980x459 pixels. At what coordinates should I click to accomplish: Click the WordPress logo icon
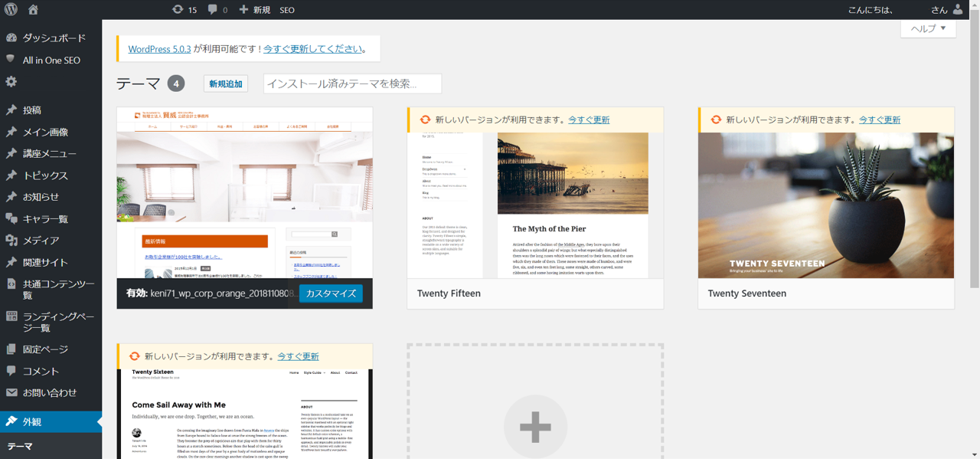[x=11, y=10]
